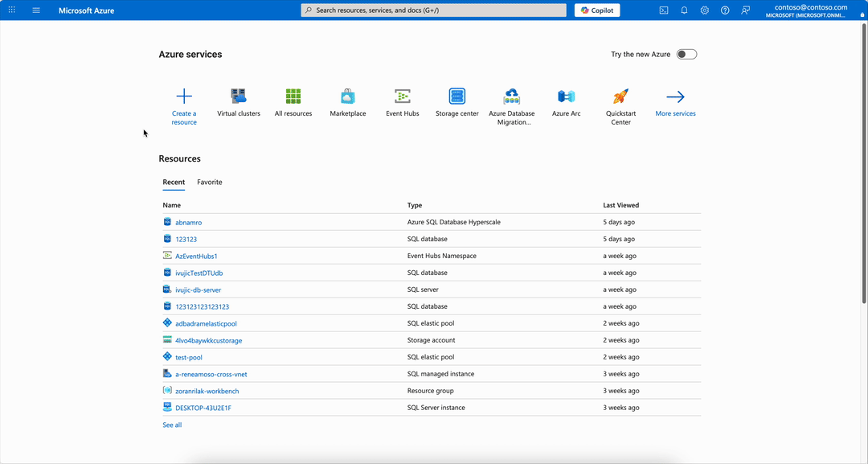
Task: Open the Quickstart Center
Action: pos(620,101)
